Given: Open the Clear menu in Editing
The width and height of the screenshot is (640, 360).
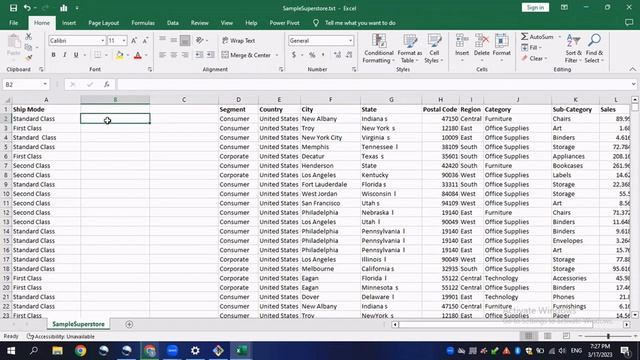Looking at the screenshot, I should coord(533,58).
